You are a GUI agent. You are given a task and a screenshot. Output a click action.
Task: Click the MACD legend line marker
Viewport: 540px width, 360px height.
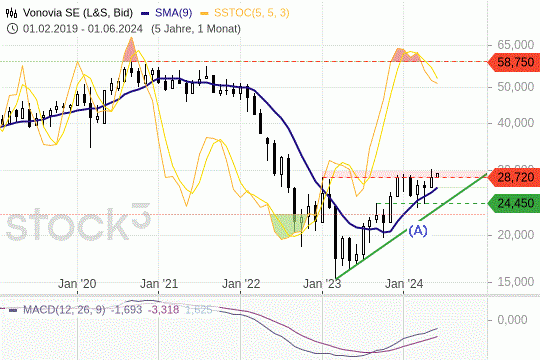click(13, 310)
